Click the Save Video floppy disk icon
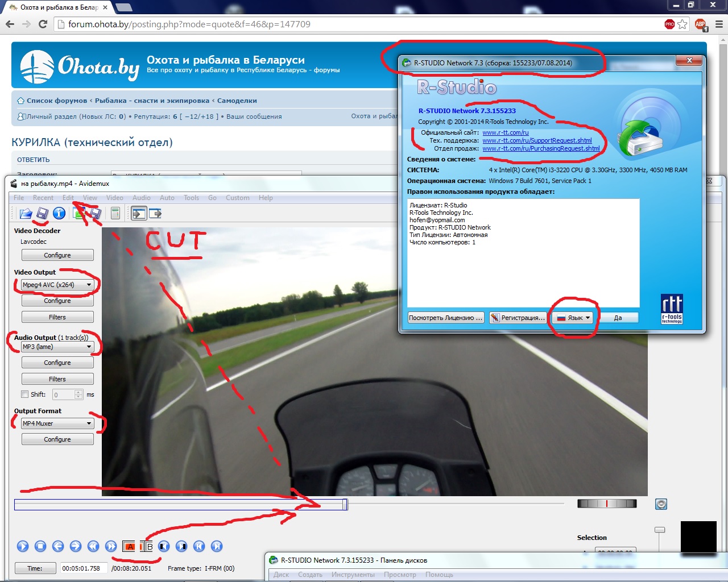The width and height of the screenshot is (728, 582). pyautogui.click(x=43, y=214)
